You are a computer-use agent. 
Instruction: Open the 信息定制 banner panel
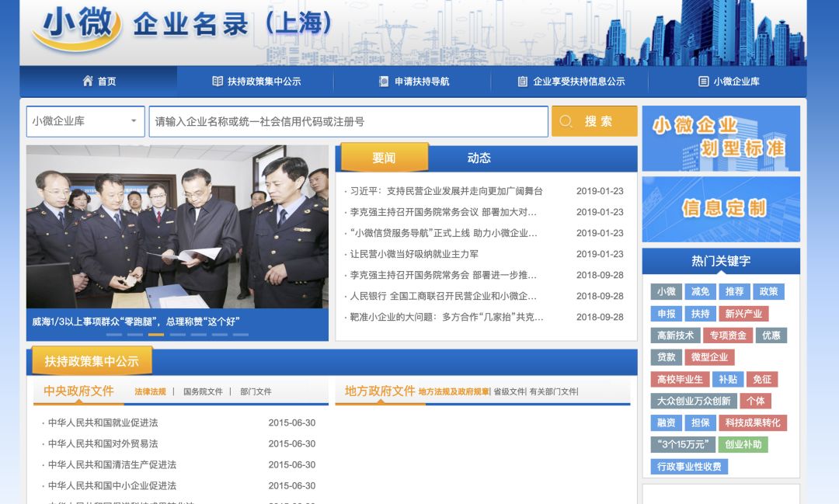pos(719,208)
